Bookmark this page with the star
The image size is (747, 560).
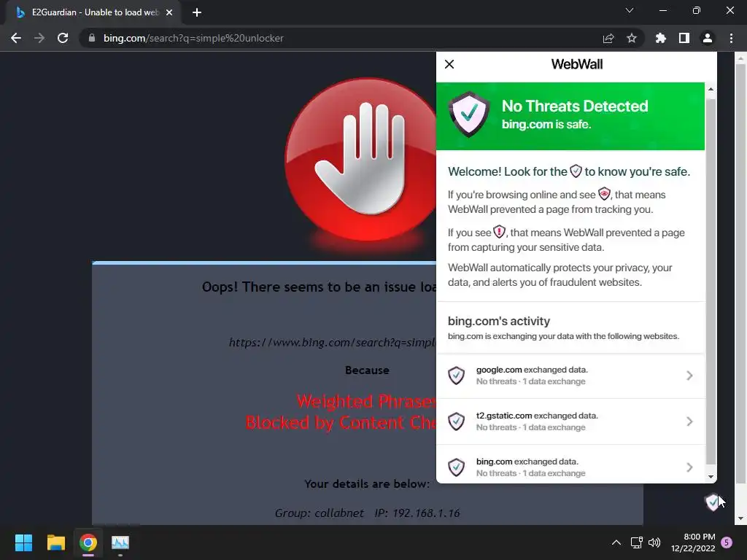632,38
